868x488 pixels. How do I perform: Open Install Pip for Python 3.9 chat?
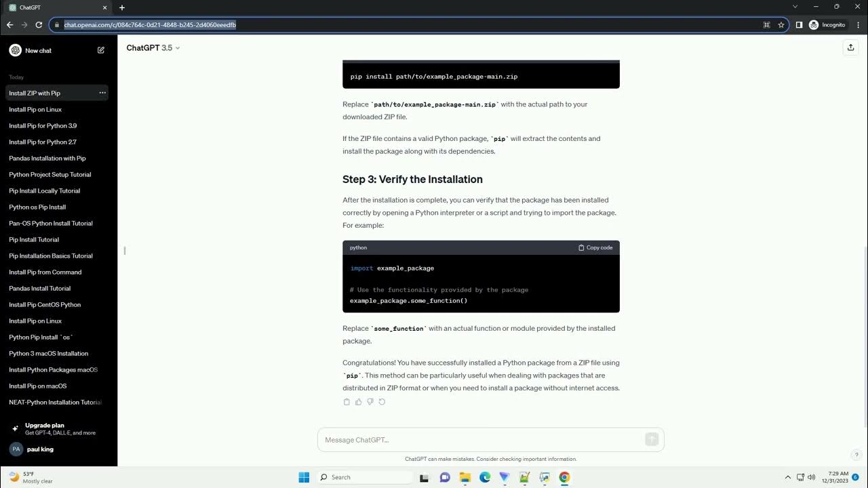coord(57,125)
